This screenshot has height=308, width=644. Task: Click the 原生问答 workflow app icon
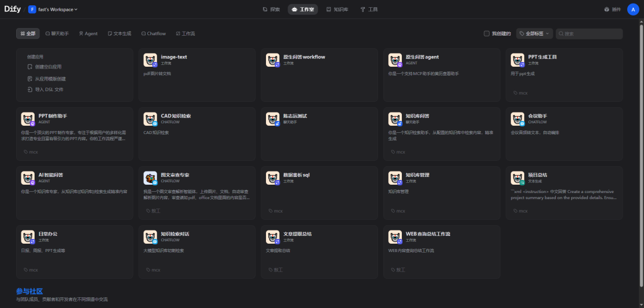coord(273,60)
